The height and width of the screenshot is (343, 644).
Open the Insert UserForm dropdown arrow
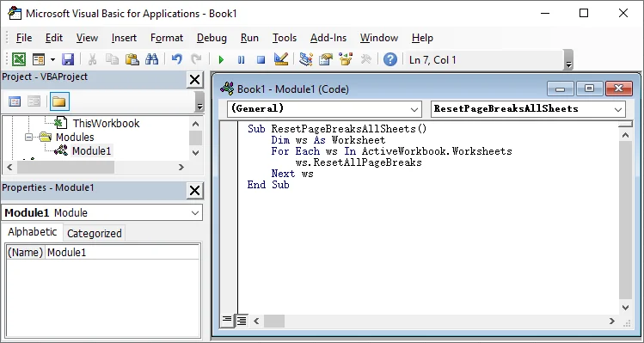point(52,59)
